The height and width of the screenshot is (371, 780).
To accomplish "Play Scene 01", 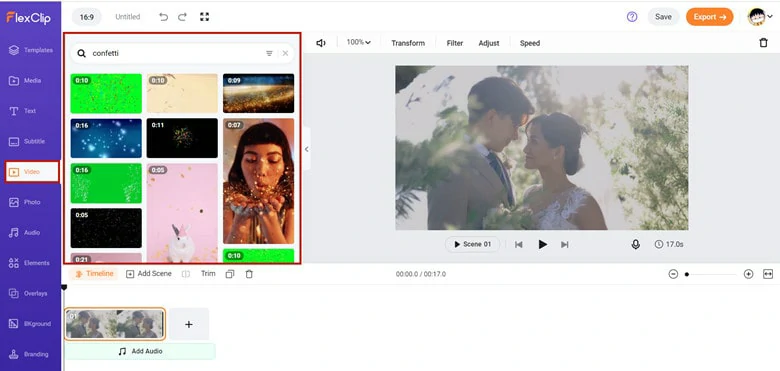I will coord(472,244).
